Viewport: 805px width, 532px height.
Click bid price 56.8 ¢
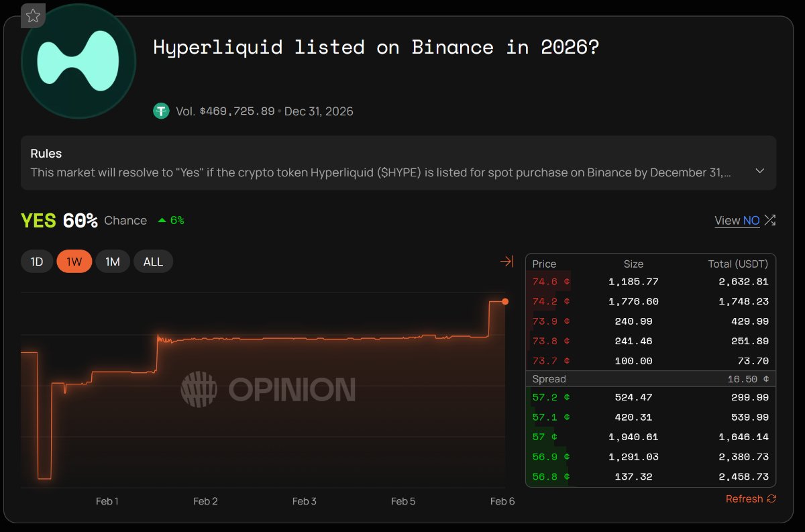tap(551, 476)
